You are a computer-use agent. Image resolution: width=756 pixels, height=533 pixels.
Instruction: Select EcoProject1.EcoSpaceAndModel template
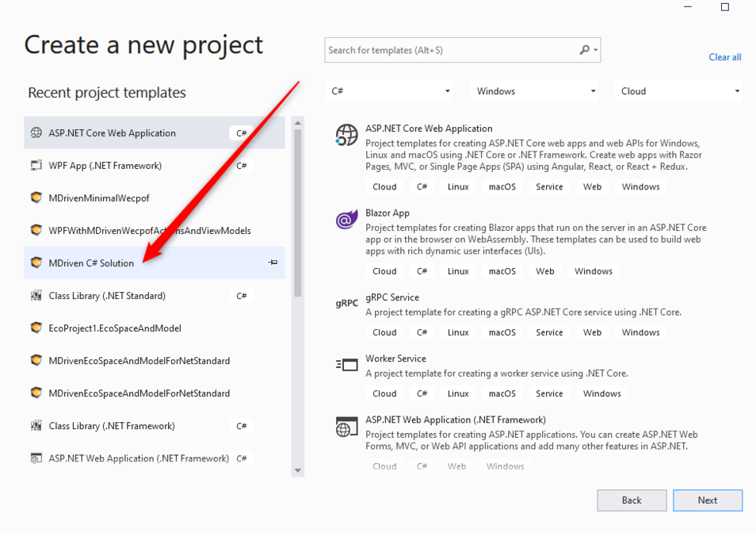click(x=155, y=328)
